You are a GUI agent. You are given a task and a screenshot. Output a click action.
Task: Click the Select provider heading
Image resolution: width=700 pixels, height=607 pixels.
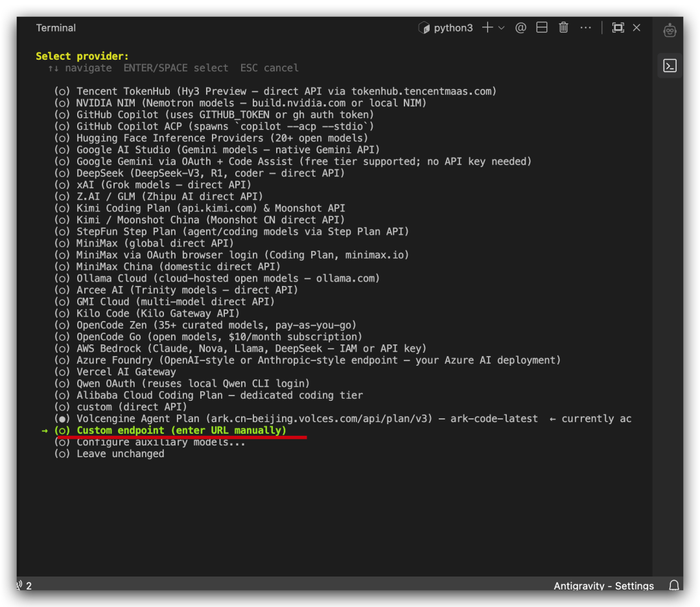point(82,56)
